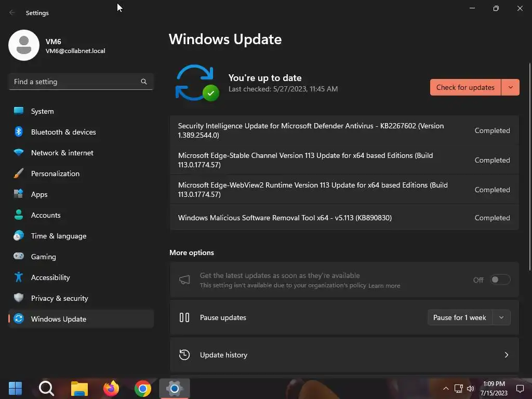Image resolution: width=532 pixels, height=399 pixels.
Task: Click Last checked 5/27/2023 text
Action: click(283, 89)
